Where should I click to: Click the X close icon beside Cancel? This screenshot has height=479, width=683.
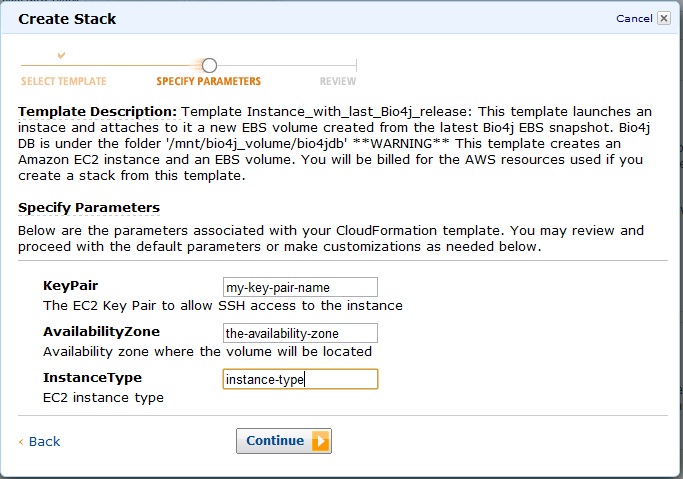663,18
